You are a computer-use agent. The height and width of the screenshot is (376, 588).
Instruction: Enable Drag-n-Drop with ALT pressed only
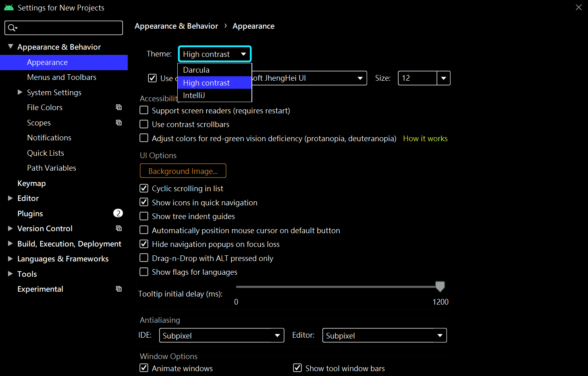click(x=144, y=258)
